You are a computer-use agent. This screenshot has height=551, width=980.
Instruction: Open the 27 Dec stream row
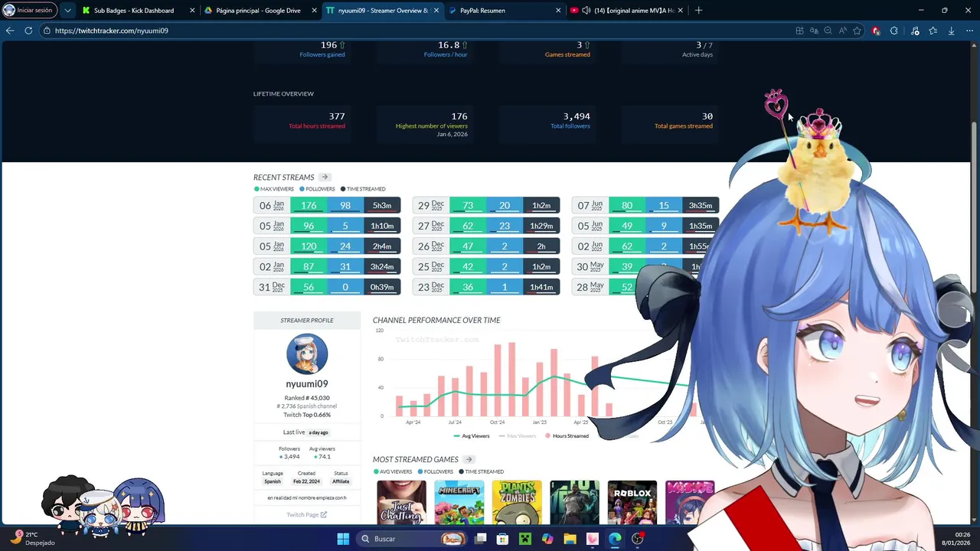pos(486,226)
